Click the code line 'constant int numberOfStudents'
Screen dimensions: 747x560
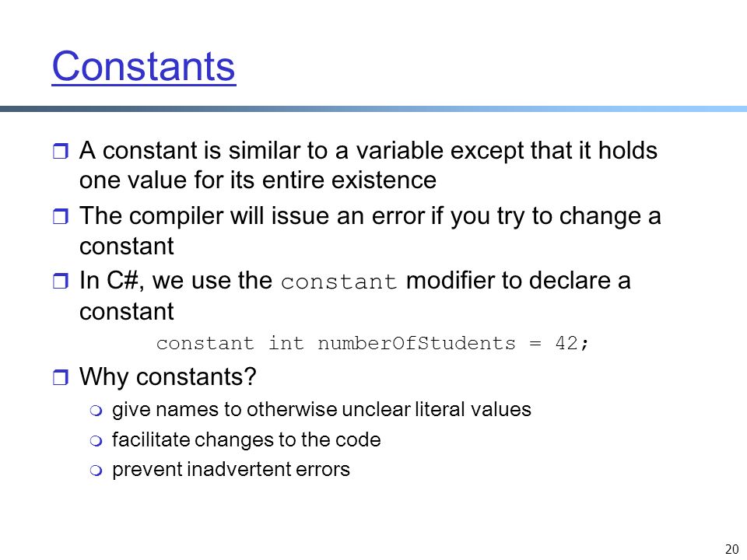tap(373, 343)
